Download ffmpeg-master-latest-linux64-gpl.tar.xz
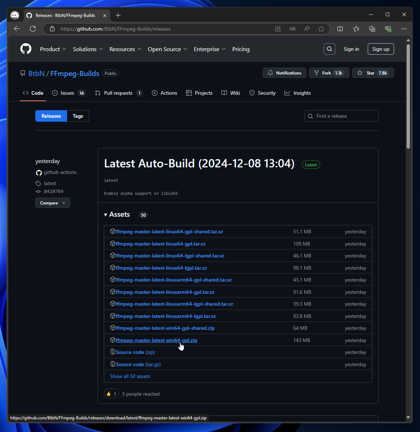Image resolution: width=420 pixels, height=432 pixels. (160, 244)
